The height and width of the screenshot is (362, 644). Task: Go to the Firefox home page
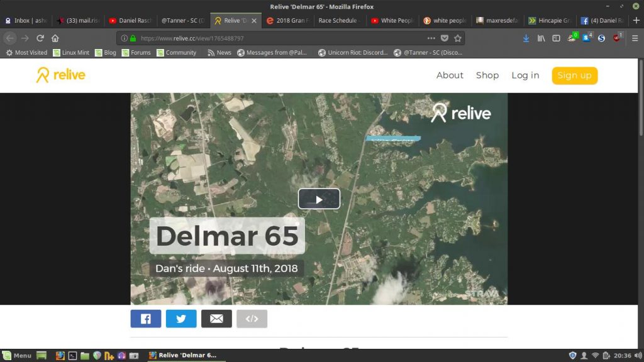[55, 38]
